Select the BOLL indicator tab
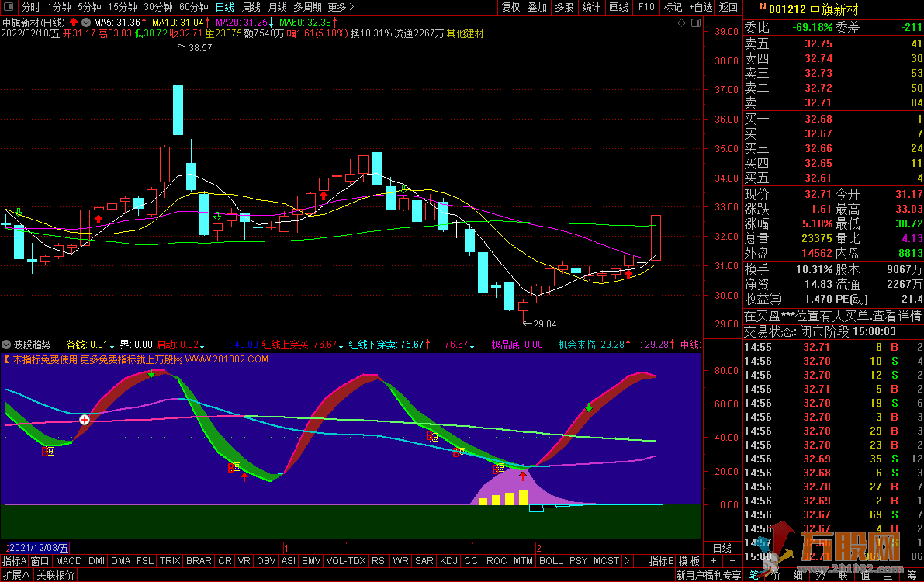This screenshot has width=924, height=582. 551,561
